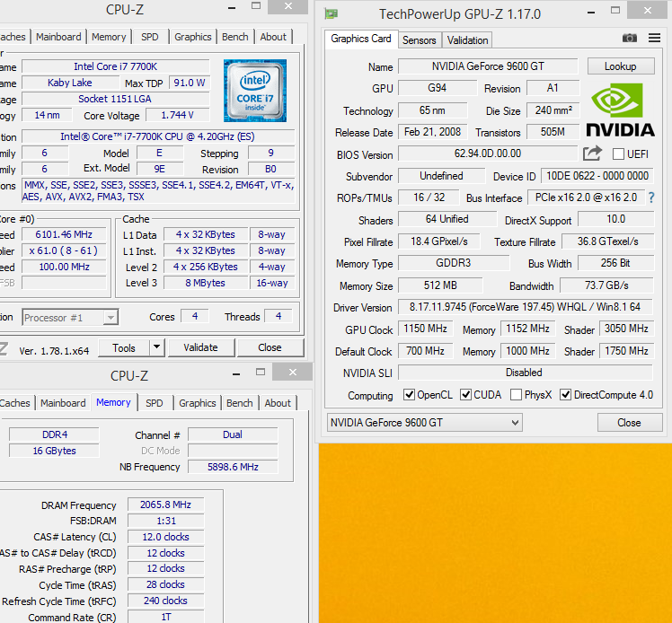Click the bus interface question mark icon
The width and height of the screenshot is (672, 623).
click(651, 197)
